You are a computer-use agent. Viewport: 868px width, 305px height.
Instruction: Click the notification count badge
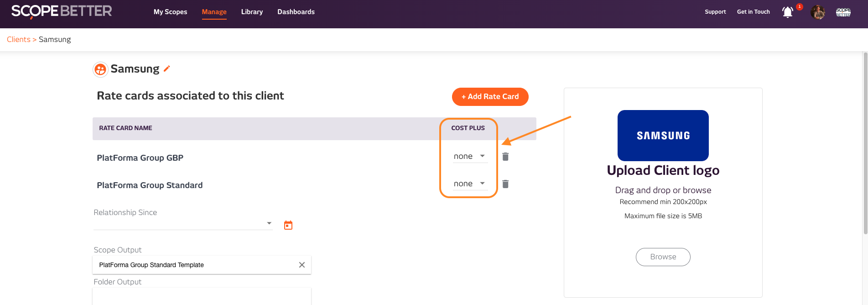[799, 7]
